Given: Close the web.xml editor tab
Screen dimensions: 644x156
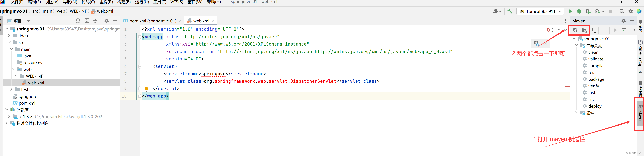Looking at the screenshot, I should pyautogui.click(x=213, y=21).
